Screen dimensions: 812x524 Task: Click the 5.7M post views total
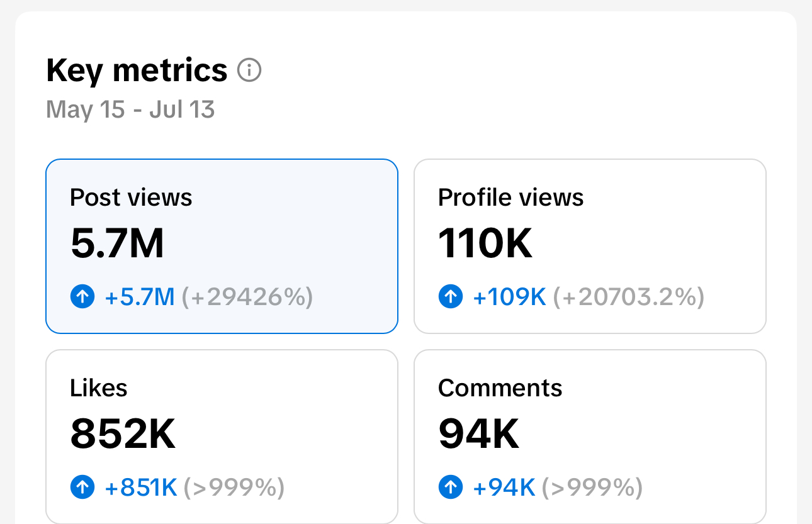tap(117, 243)
